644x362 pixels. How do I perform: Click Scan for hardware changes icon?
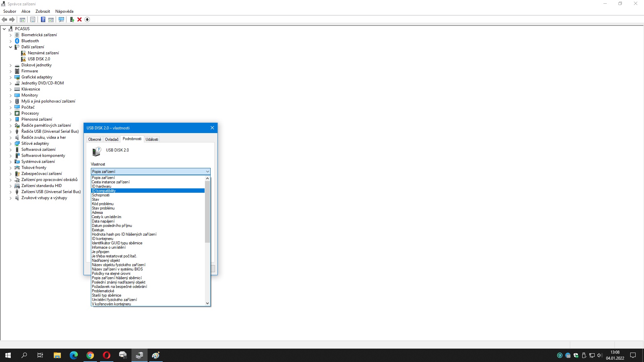tap(61, 19)
